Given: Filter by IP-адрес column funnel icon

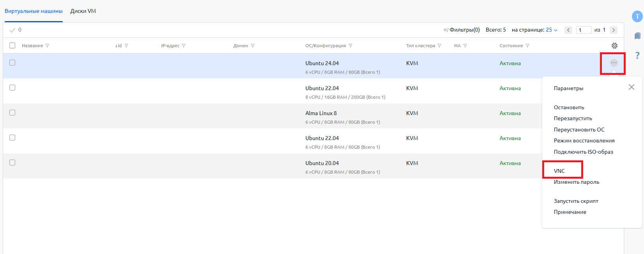Looking at the screenshot, I should click(x=184, y=46).
